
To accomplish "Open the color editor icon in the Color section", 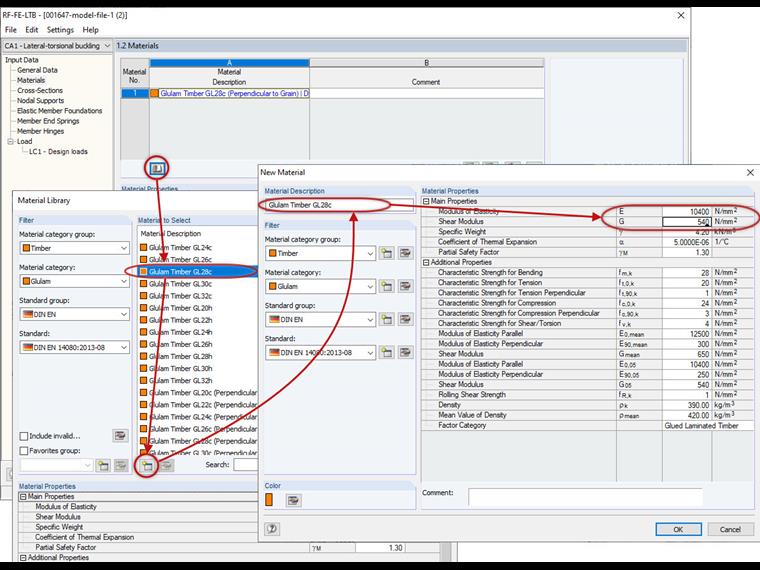I will [x=293, y=500].
